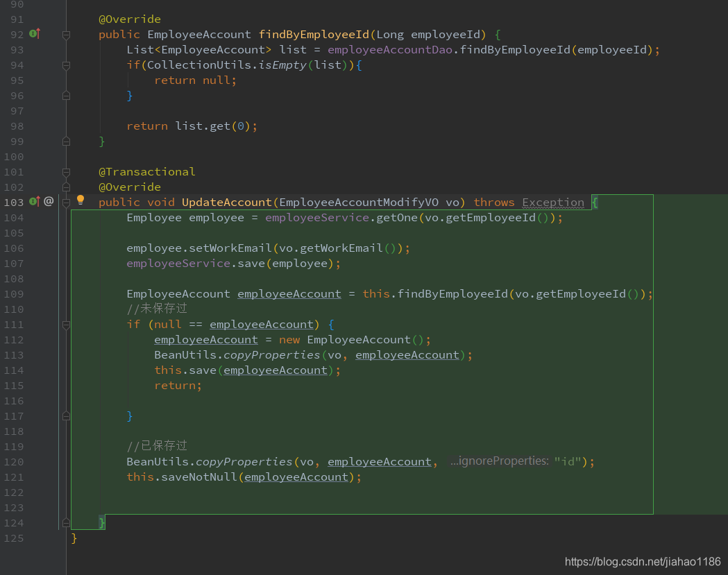This screenshot has width=728, height=575.
Task: Click isEmpty on line 94
Action: (x=282, y=65)
